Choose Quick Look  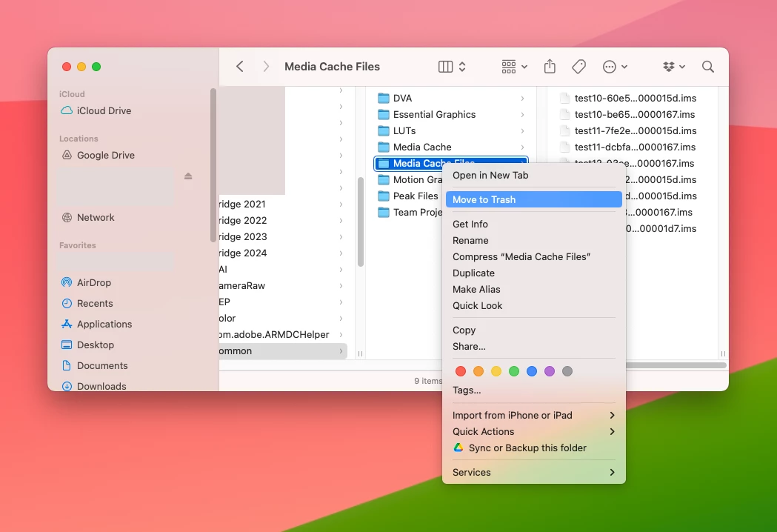click(x=534, y=306)
